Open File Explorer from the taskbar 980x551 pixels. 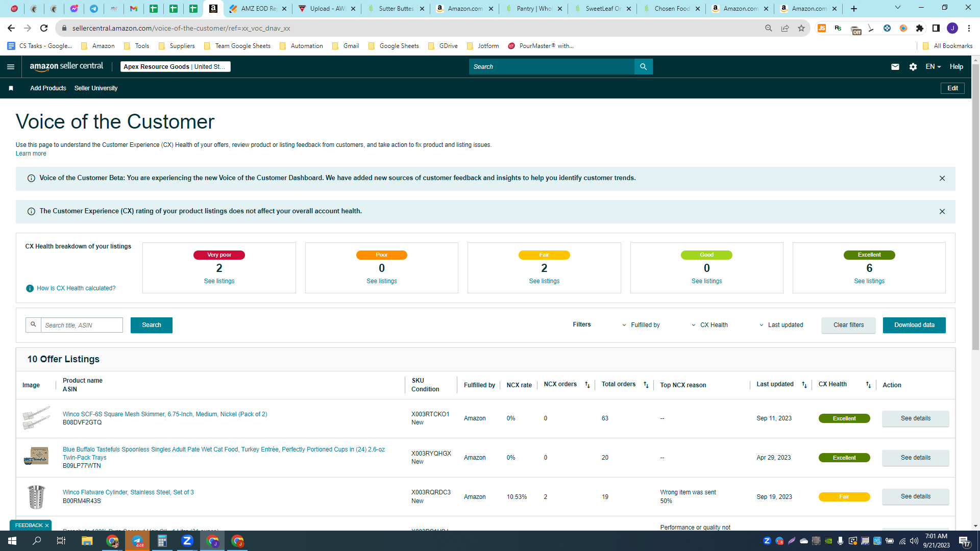(x=87, y=541)
